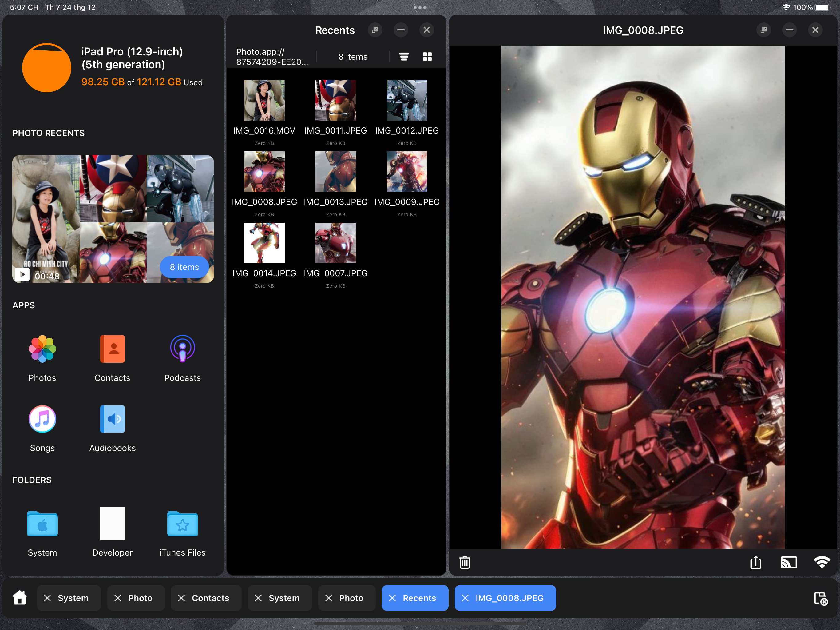Open the Contacts app icon
Screen dimensions: 840x630
[113, 349]
